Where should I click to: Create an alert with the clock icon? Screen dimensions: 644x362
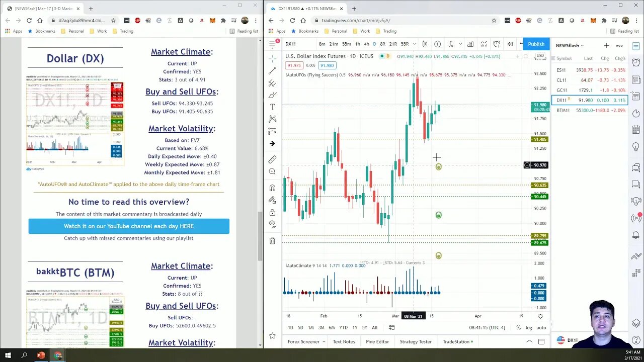pos(497,44)
